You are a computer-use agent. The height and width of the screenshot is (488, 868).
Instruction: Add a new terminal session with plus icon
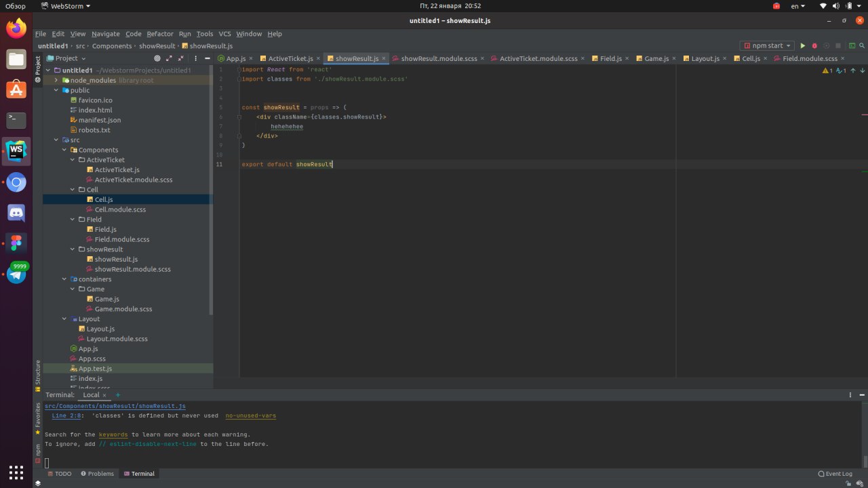(x=117, y=394)
